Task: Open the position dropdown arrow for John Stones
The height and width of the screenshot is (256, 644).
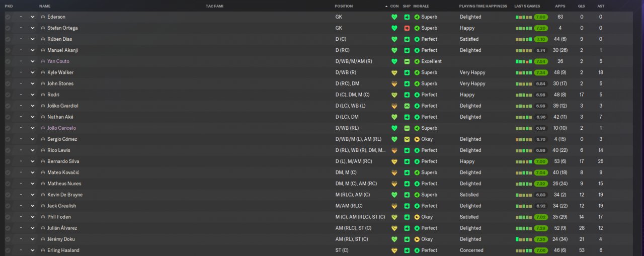Action: click(x=33, y=83)
